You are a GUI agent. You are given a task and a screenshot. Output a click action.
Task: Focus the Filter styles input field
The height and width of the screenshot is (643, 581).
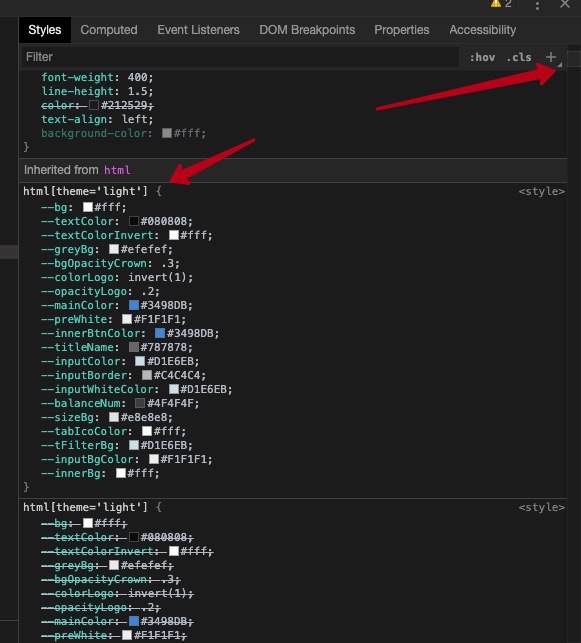point(240,57)
